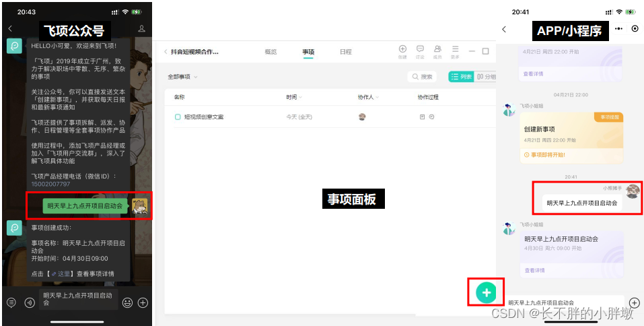
Task: Tap the 小熊排手 user avatar
Action: tap(633, 191)
